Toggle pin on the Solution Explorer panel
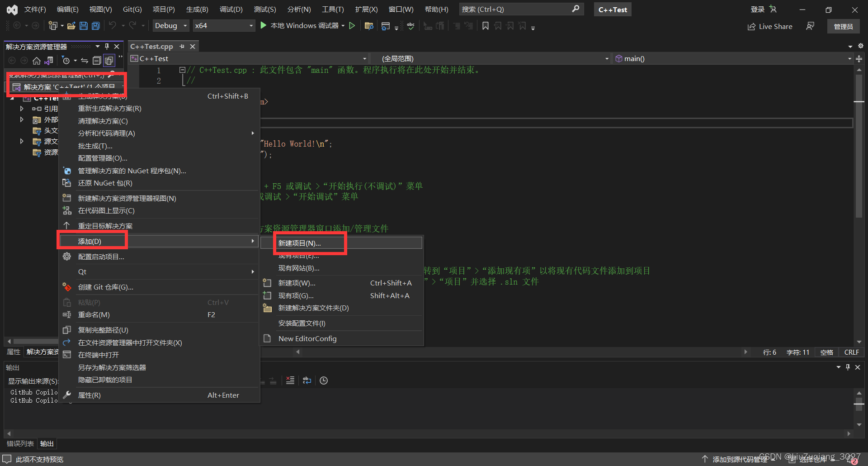868x466 pixels. (x=107, y=46)
